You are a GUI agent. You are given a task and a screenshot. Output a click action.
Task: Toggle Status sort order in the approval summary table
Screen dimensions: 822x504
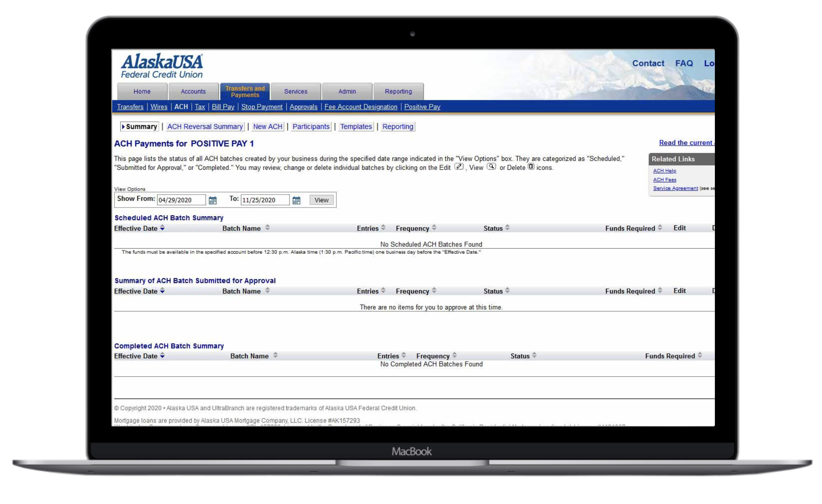coord(507,291)
